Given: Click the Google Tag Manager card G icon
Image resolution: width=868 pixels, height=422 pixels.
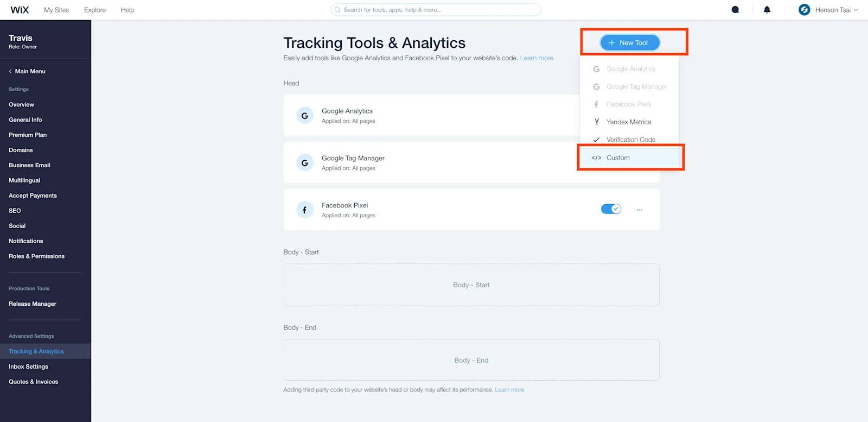Looking at the screenshot, I should point(305,163).
